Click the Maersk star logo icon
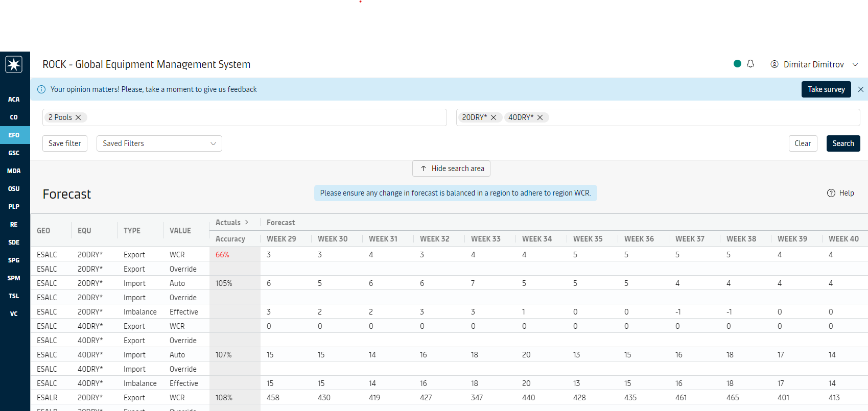This screenshot has height=411, width=868. pos(14,65)
